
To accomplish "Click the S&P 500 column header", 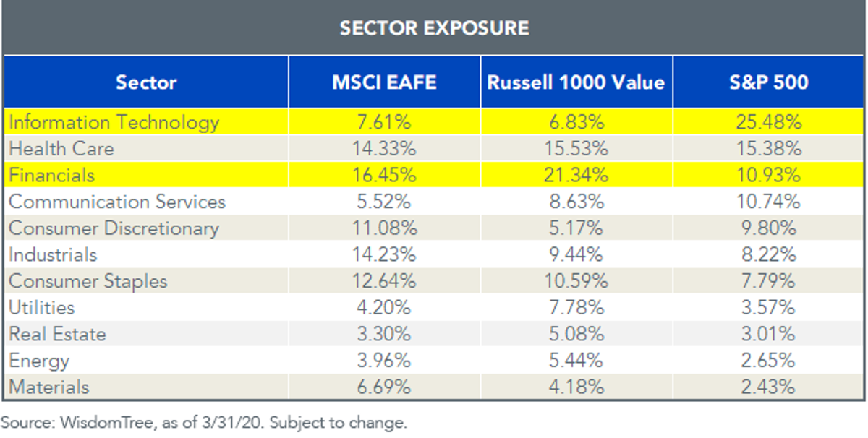I will pyautogui.click(x=769, y=82).
